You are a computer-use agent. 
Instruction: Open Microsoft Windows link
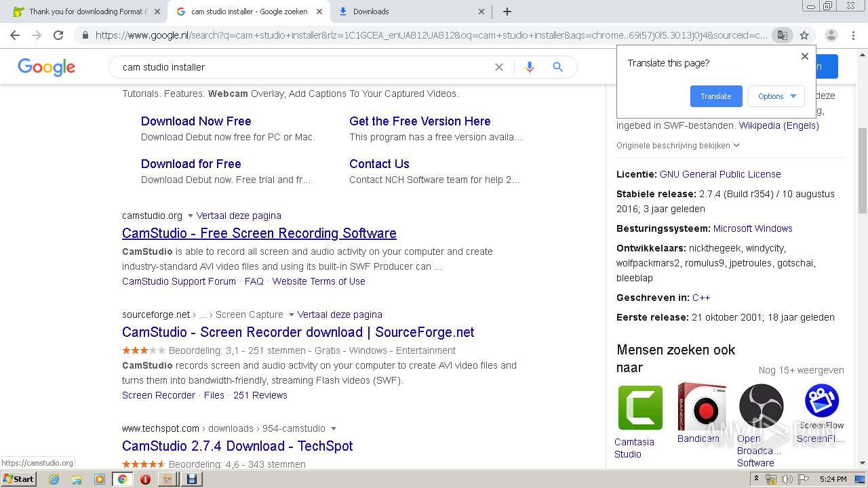tap(753, 228)
